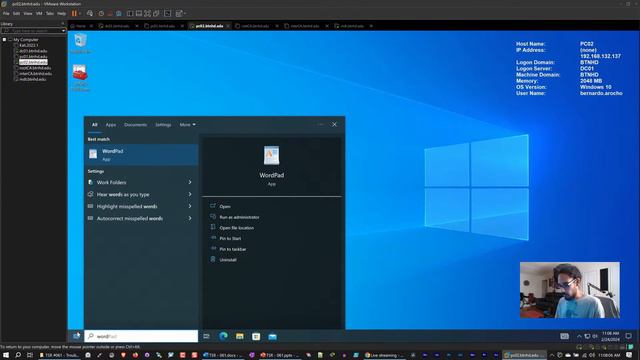This screenshot has height=360, width=640.
Task: Click the Revert to snapshot toolbar icon
Action: click(110, 13)
